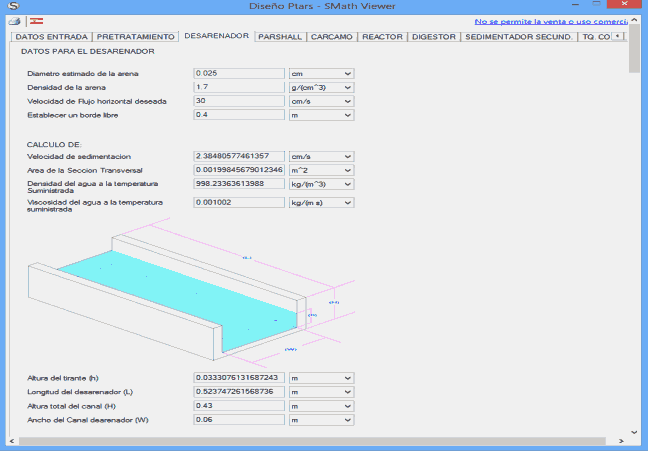
Task: Switch to the PARSHALL tab
Action: tap(279, 37)
